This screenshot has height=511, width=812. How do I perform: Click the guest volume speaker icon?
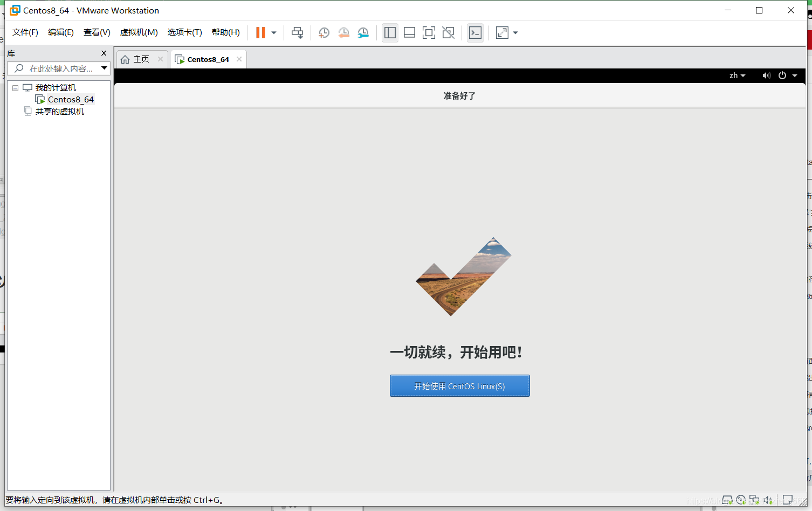[766, 75]
